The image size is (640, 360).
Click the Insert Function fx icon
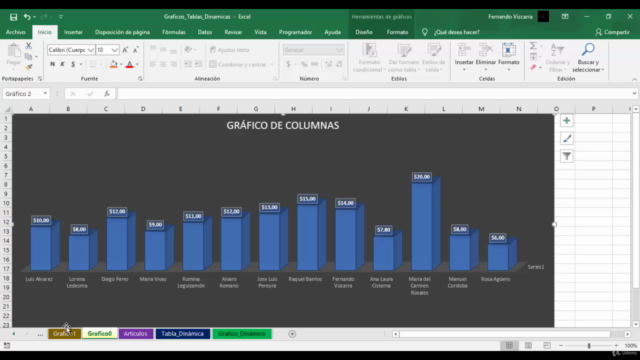107,94
